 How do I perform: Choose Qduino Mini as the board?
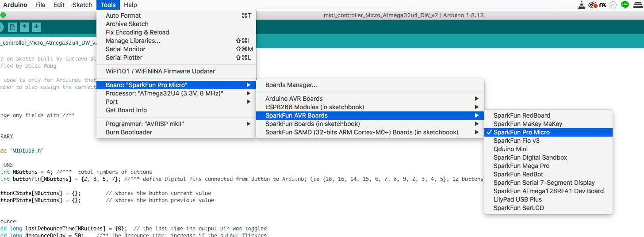tap(510, 149)
